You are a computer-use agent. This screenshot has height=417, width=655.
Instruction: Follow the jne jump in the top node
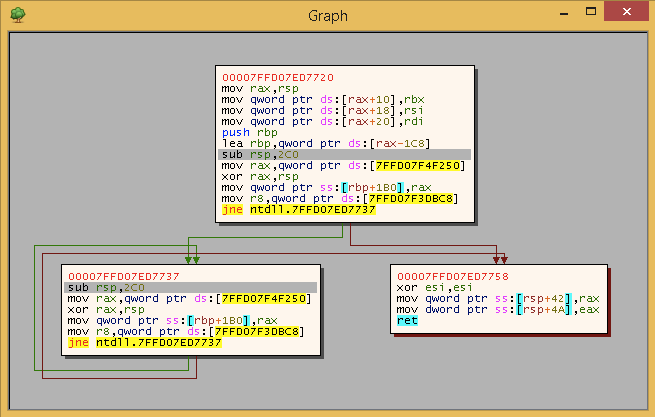point(299,209)
